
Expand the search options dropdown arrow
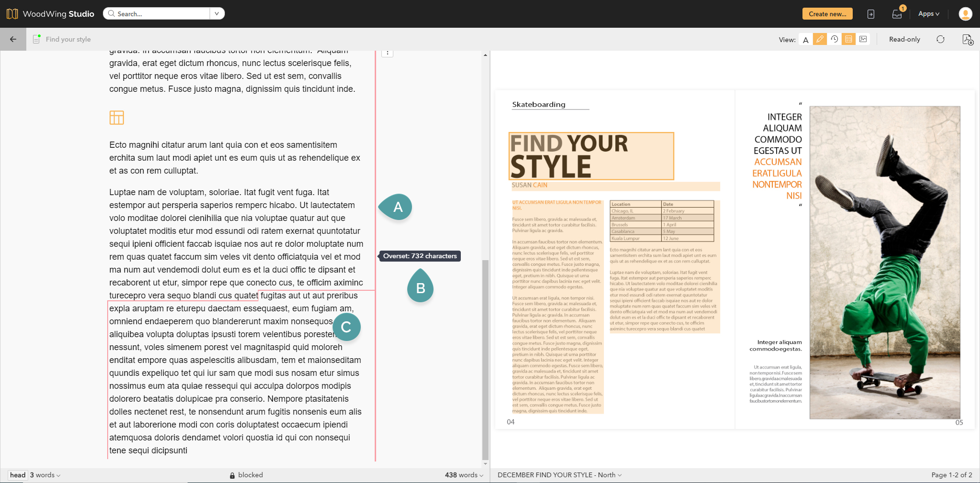(x=217, y=14)
